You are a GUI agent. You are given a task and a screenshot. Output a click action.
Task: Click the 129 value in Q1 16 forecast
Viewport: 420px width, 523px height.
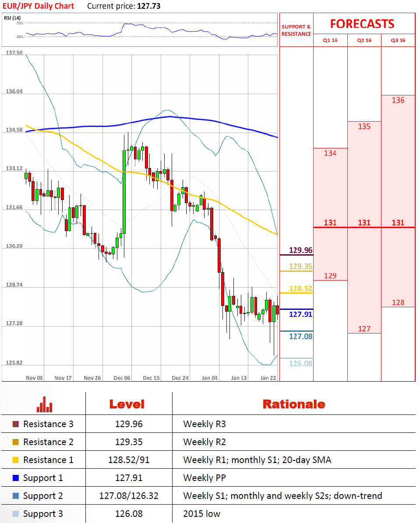coord(330,276)
